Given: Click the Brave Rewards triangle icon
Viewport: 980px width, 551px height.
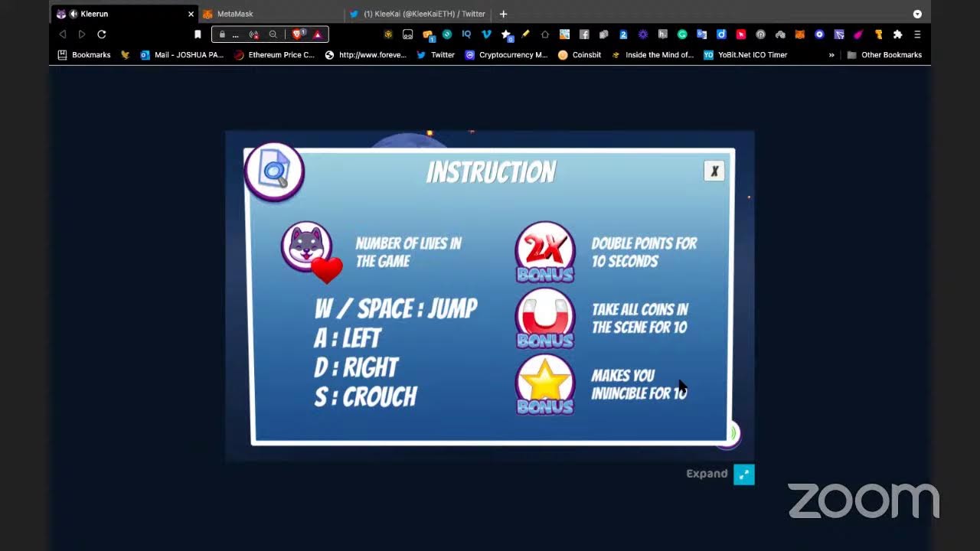Looking at the screenshot, I should [x=318, y=34].
